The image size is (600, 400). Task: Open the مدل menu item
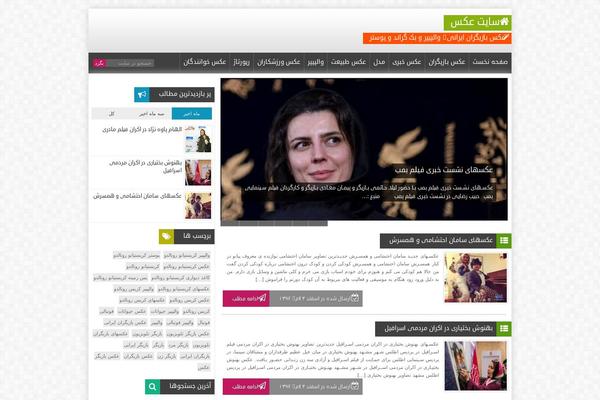pyautogui.click(x=379, y=62)
